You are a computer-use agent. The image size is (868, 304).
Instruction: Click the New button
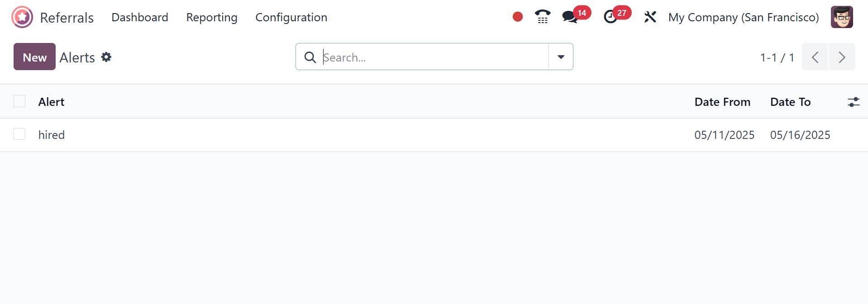point(34,57)
